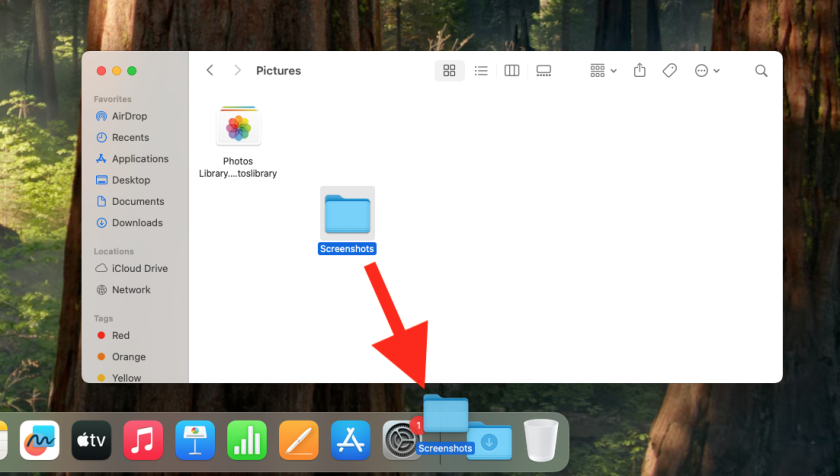Image resolution: width=840 pixels, height=476 pixels.
Task: Select iCloud Drive under Locations
Action: [x=139, y=268]
